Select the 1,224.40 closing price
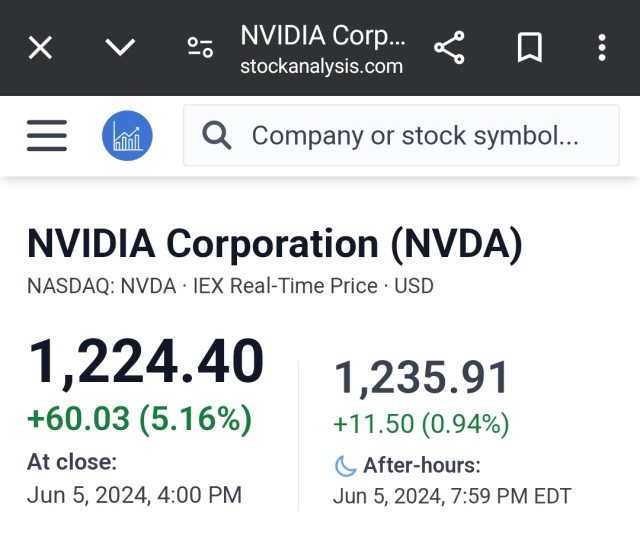The image size is (640, 536). tap(146, 362)
